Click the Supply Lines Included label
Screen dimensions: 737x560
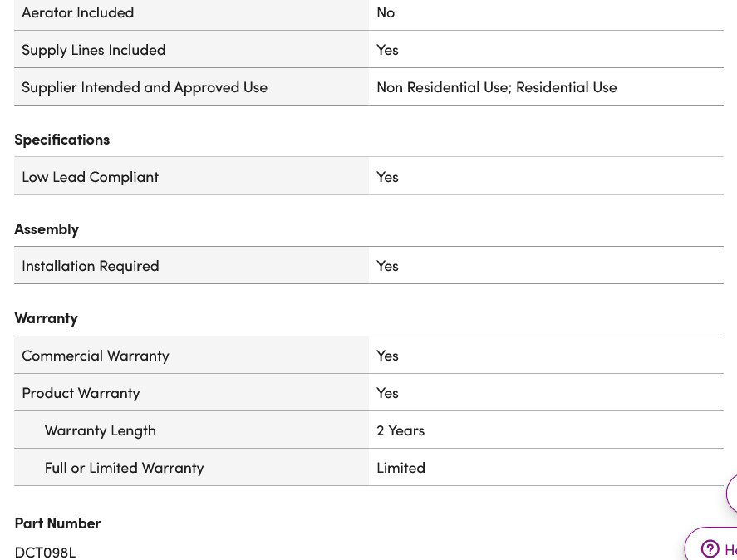pos(94,50)
